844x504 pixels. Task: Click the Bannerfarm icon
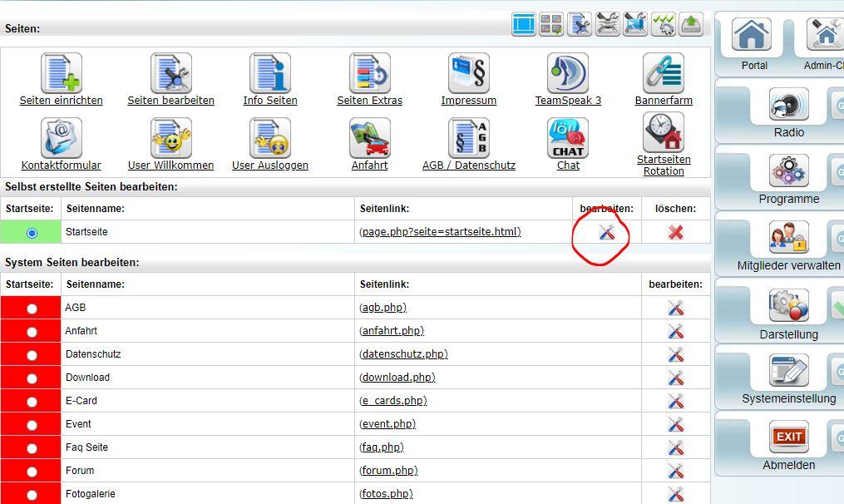[x=663, y=73]
